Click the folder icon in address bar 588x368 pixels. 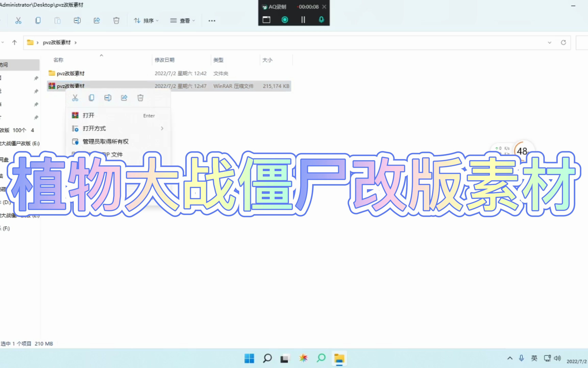[x=30, y=42]
